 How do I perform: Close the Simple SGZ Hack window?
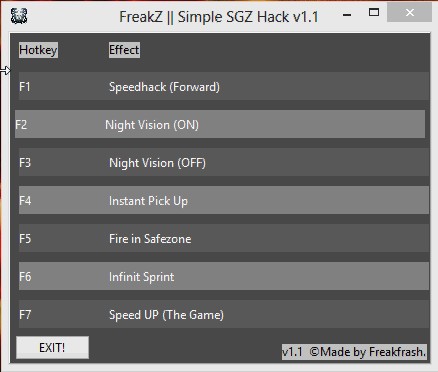409,12
